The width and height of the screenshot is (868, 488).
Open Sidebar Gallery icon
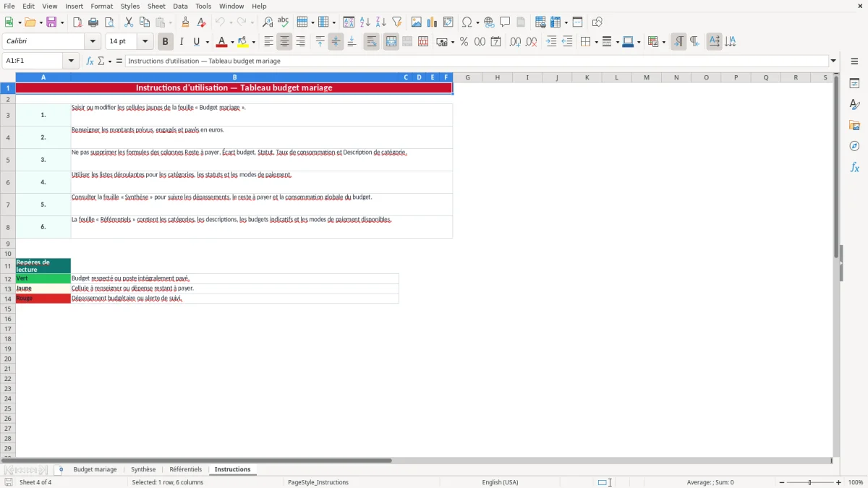pyautogui.click(x=854, y=126)
